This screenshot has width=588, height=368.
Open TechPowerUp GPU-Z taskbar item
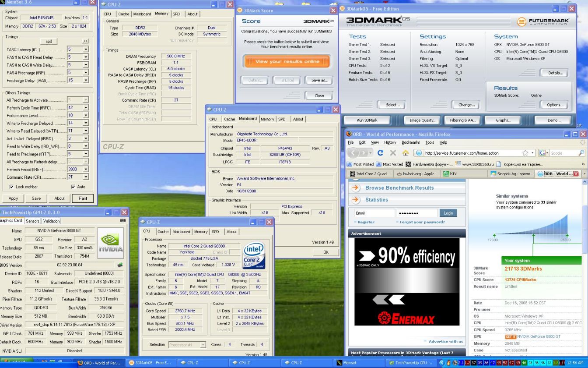(x=411, y=363)
